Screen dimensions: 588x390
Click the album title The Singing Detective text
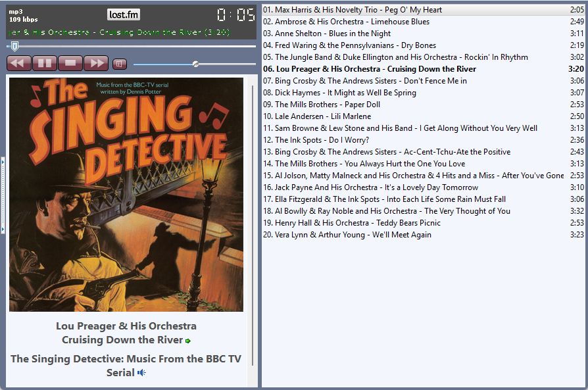[x=126, y=366]
